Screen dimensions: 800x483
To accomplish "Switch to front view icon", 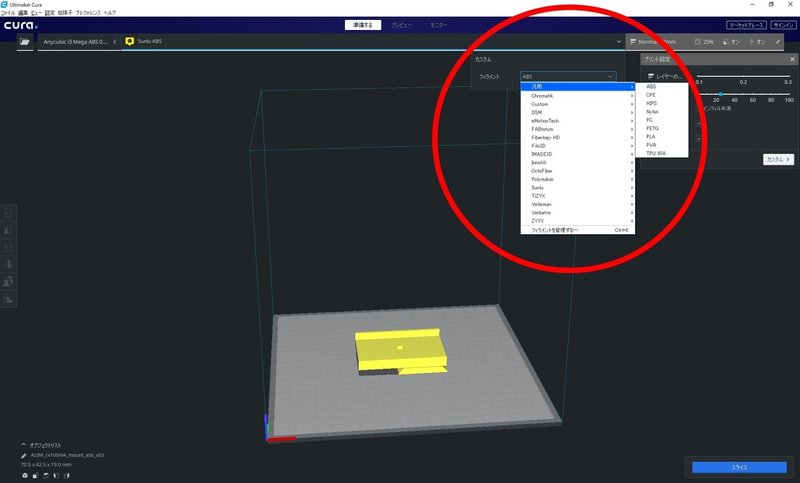I will click(35, 475).
